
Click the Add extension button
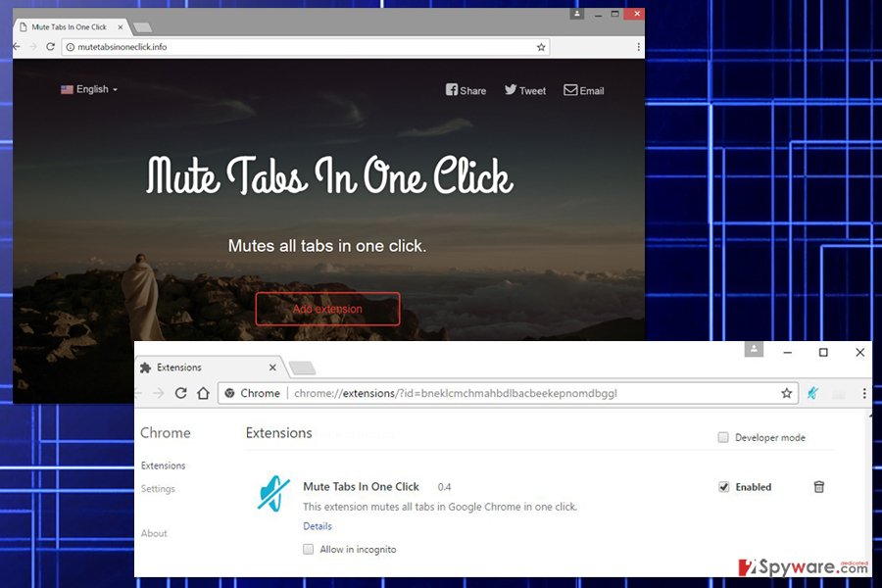tap(328, 309)
